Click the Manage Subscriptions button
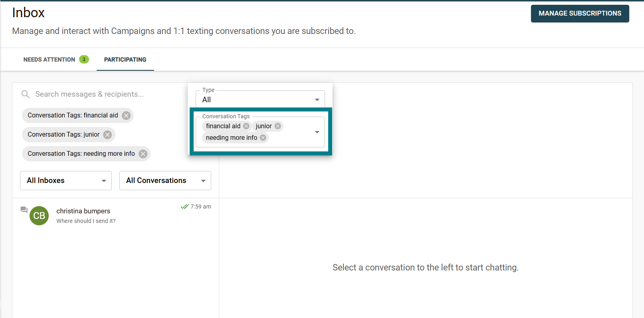 [580, 14]
